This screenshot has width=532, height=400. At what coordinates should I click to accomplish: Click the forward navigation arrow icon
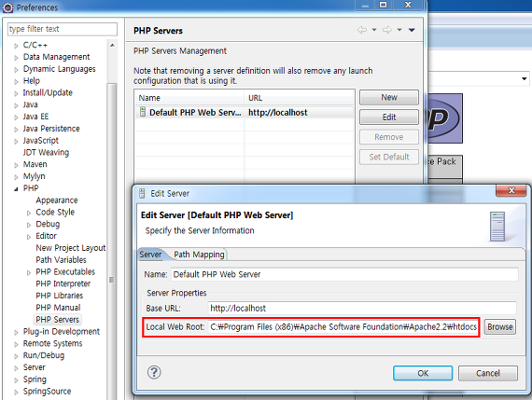coord(387,30)
